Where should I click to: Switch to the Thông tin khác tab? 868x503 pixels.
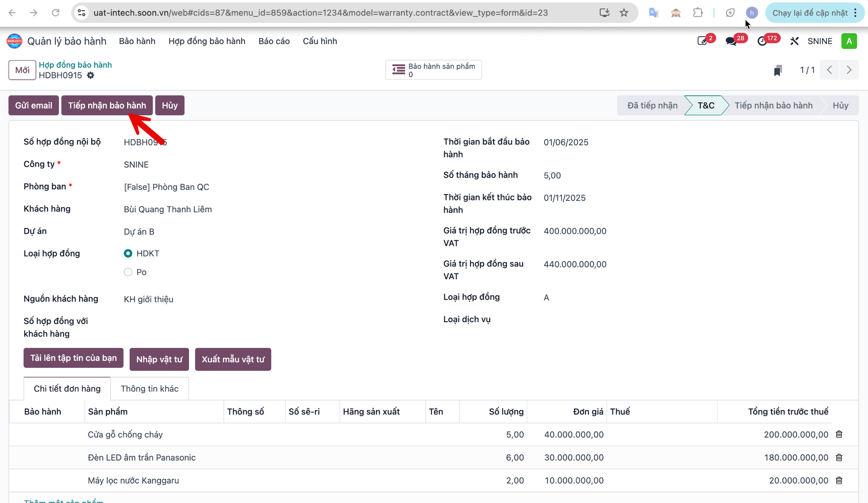click(x=150, y=389)
